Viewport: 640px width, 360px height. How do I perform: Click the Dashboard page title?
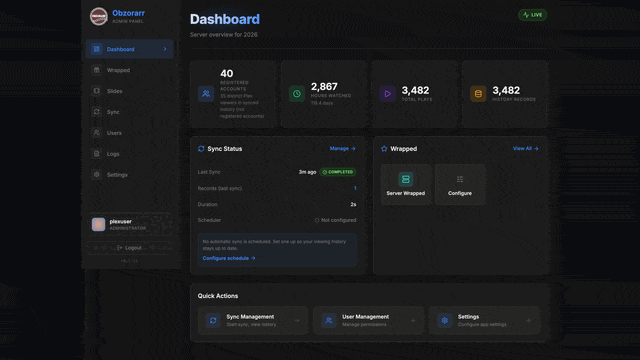point(224,19)
